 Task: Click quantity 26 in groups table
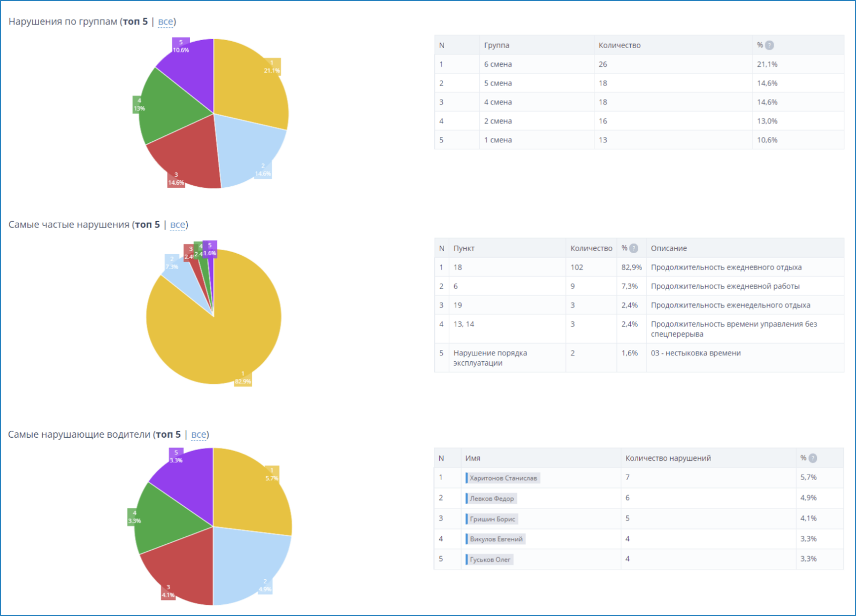tap(603, 64)
